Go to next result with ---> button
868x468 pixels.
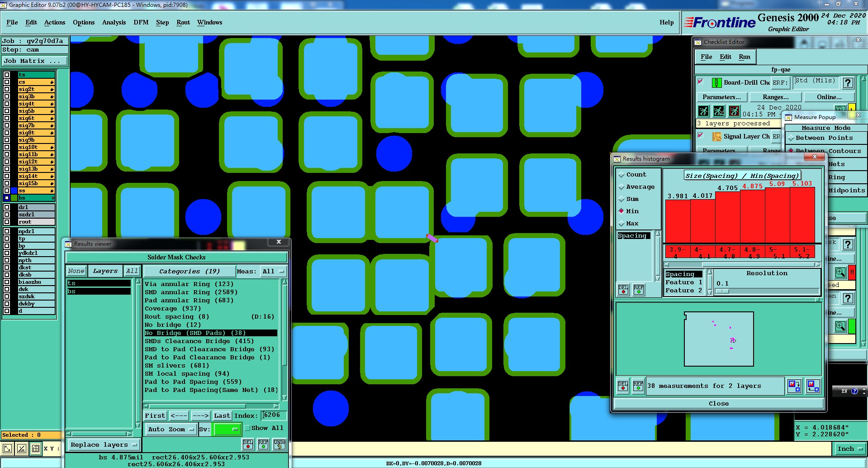[200, 415]
